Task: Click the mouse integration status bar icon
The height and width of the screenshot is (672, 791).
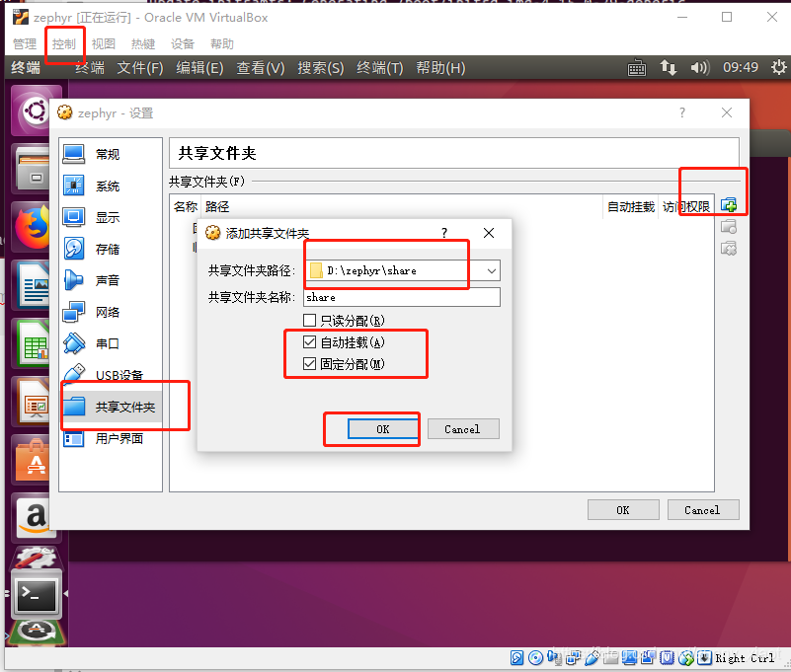Action: (x=686, y=657)
